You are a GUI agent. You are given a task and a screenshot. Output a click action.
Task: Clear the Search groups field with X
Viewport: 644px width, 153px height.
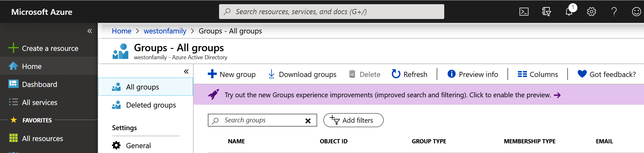308,121
